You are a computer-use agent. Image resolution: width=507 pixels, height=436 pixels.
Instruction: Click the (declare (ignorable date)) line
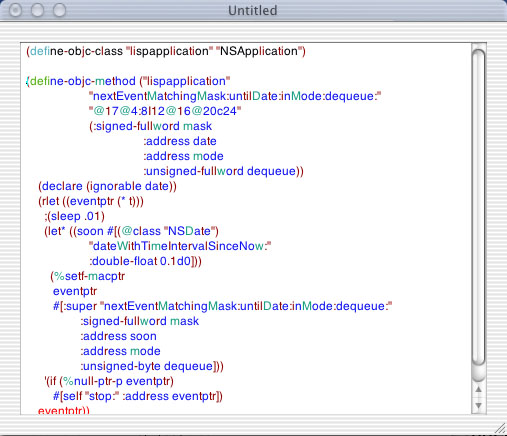pyautogui.click(x=107, y=186)
